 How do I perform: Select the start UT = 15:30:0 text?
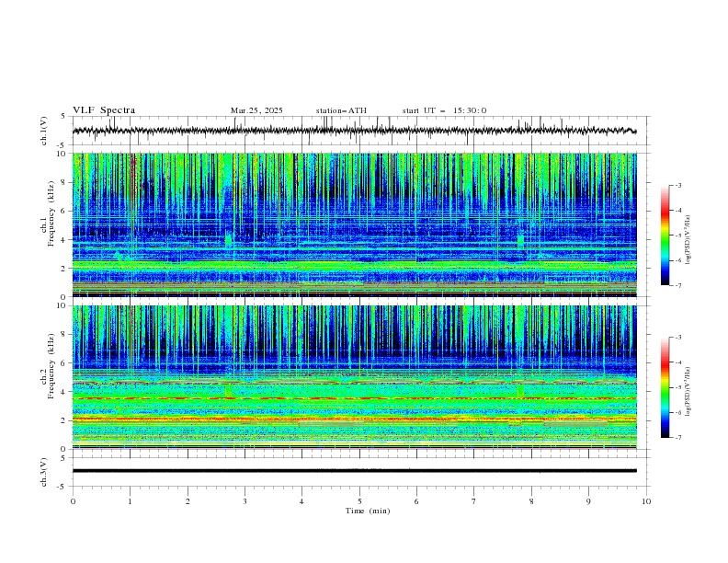pyautogui.click(x=444, y=110)
